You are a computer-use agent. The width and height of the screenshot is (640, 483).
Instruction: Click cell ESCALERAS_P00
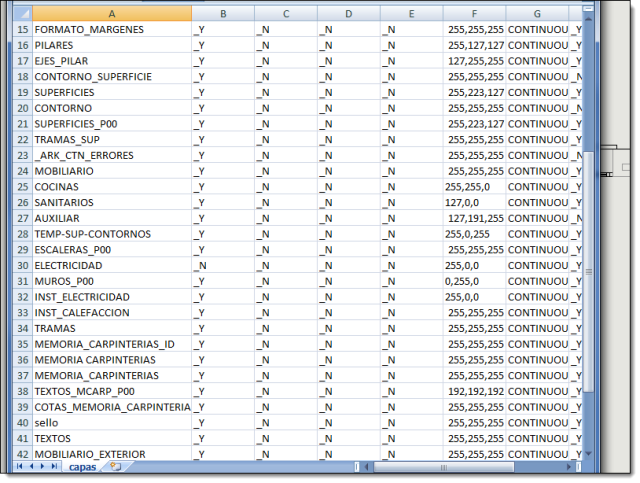[x=112, y=249]
